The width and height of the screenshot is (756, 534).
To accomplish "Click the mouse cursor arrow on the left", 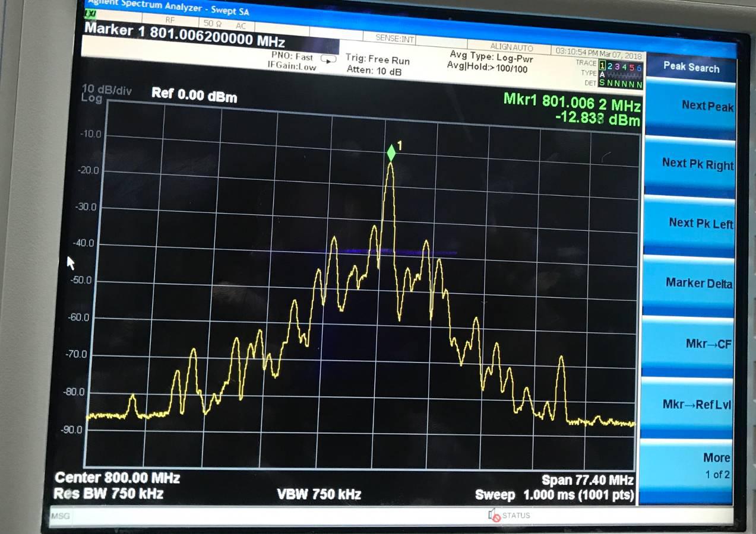I will [x=71, y=262].
